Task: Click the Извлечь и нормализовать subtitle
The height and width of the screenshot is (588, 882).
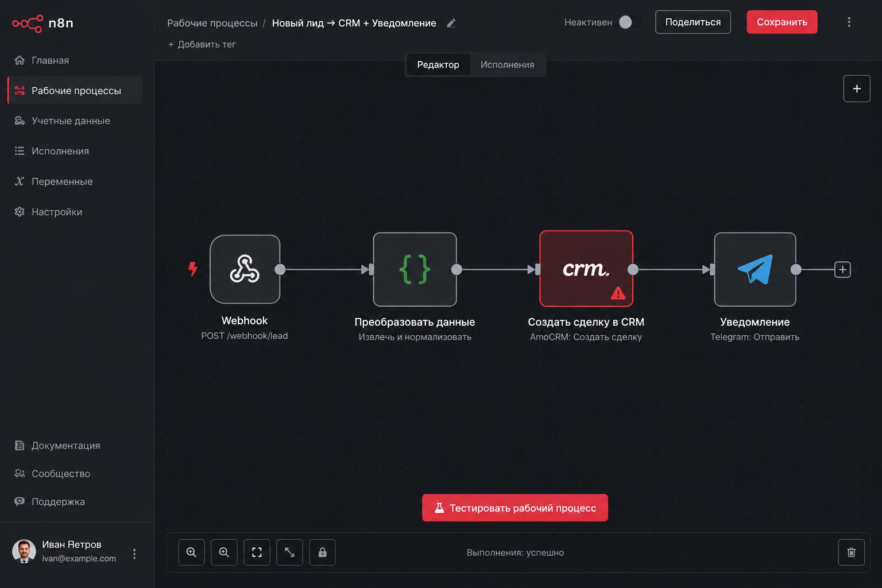Action: (x=415, y=337)
